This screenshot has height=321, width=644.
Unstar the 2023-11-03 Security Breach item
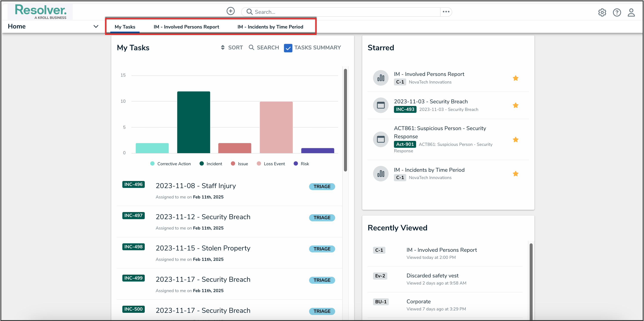[515, 105]
